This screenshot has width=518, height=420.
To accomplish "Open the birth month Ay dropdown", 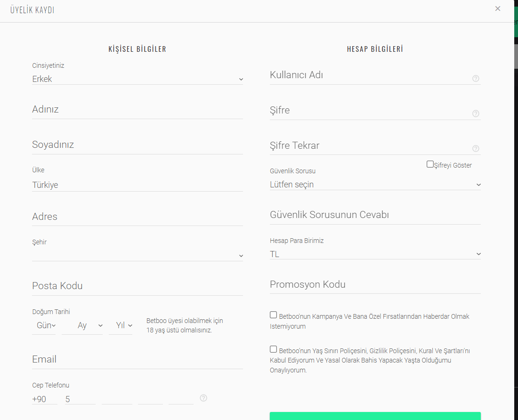I will point(82,325).
